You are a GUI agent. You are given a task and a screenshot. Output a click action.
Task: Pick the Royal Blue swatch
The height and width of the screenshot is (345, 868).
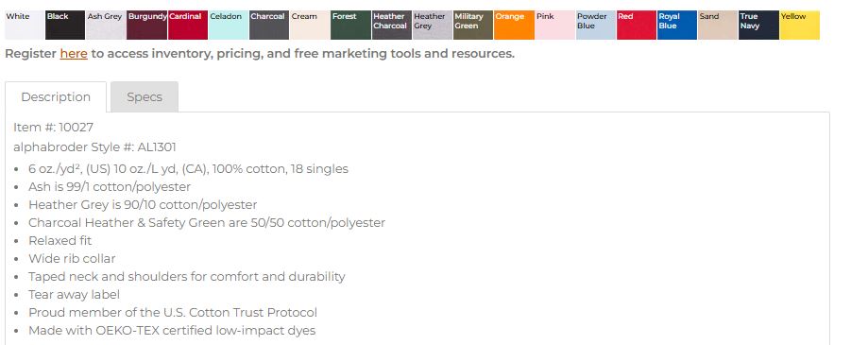(677, 25)
